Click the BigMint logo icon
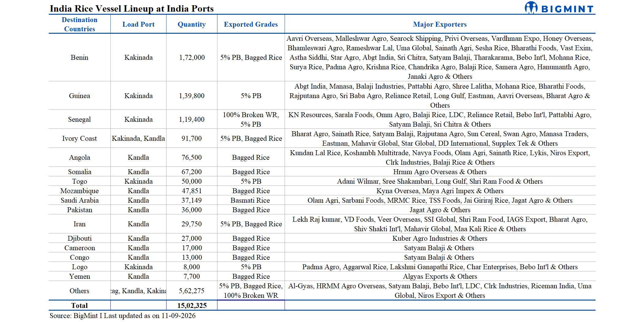 tap(531, 7)
